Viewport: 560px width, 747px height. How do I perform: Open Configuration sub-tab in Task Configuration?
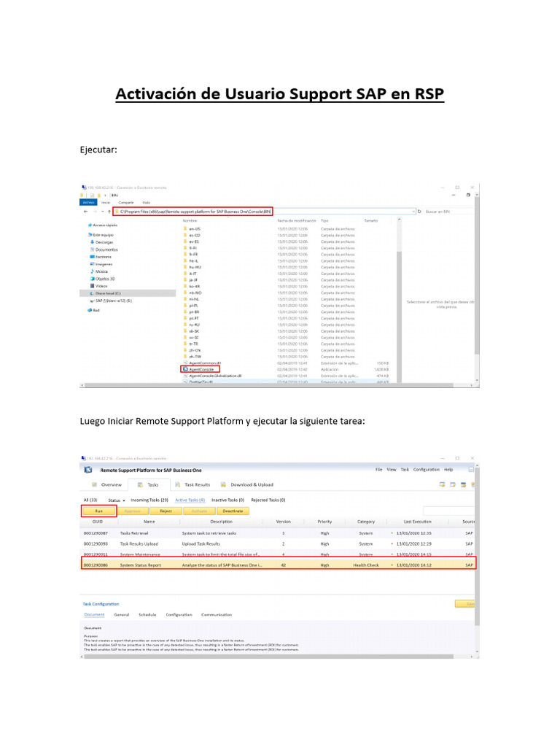179,615
